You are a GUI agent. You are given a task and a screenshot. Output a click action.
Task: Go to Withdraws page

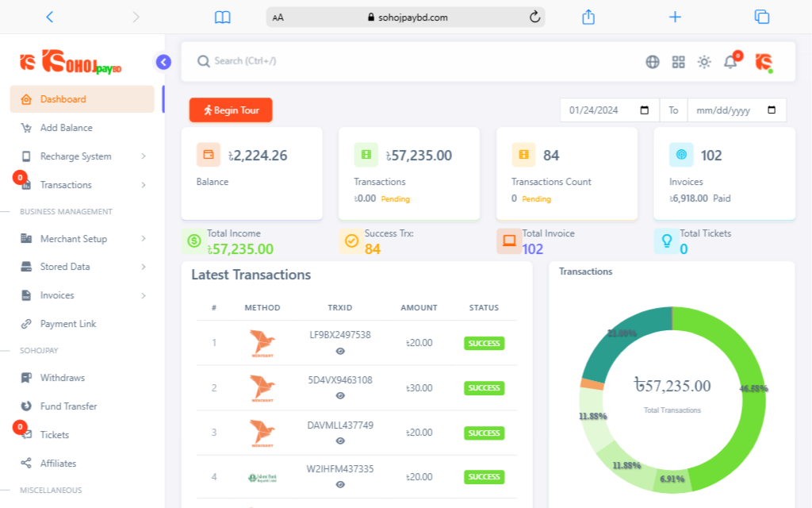click(x=63, y=378)
